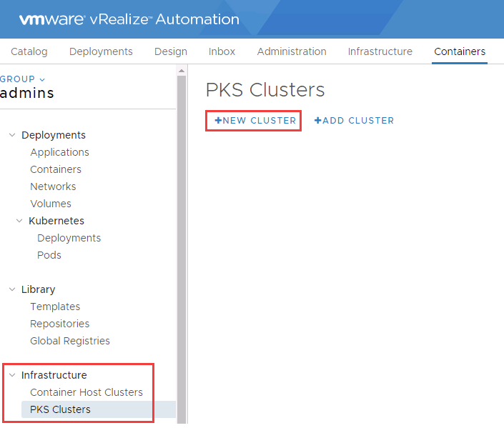This screenshot has width=504, height=428.
Task: Click the Add Cluster button
Action: pos(354,121)
